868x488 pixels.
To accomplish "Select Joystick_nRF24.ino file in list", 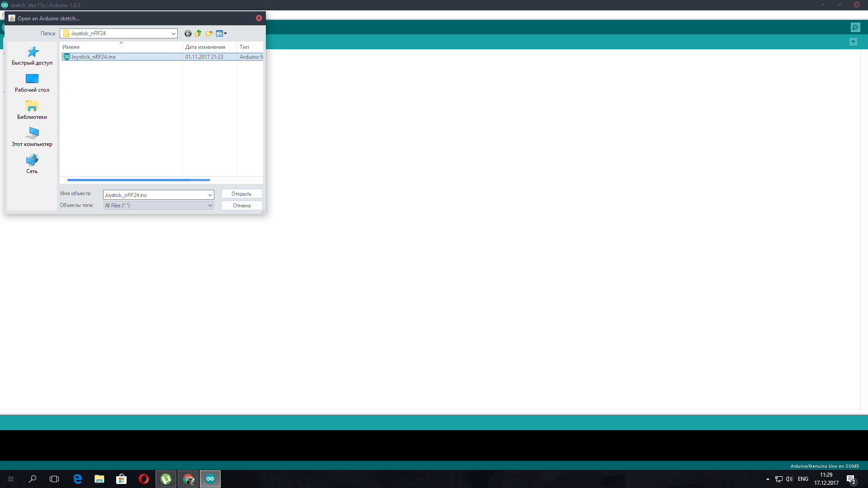I will [x=93, y=57].
